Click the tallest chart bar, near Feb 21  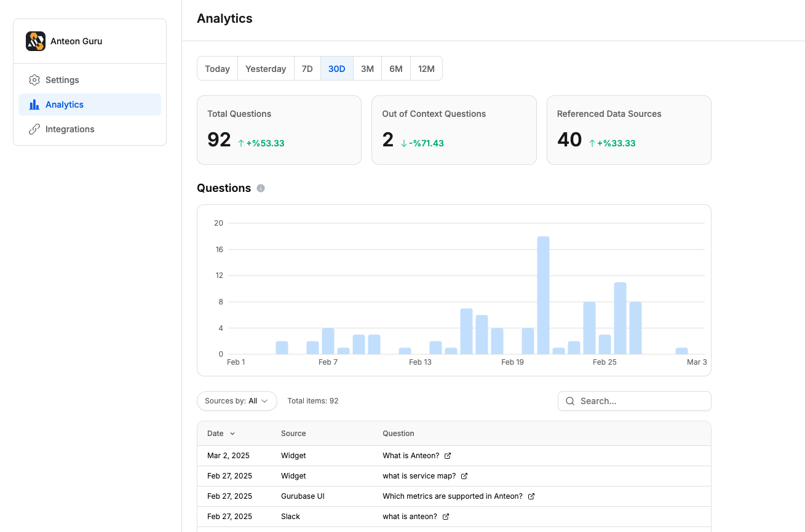pyautogui.click(x=543, y=295)
